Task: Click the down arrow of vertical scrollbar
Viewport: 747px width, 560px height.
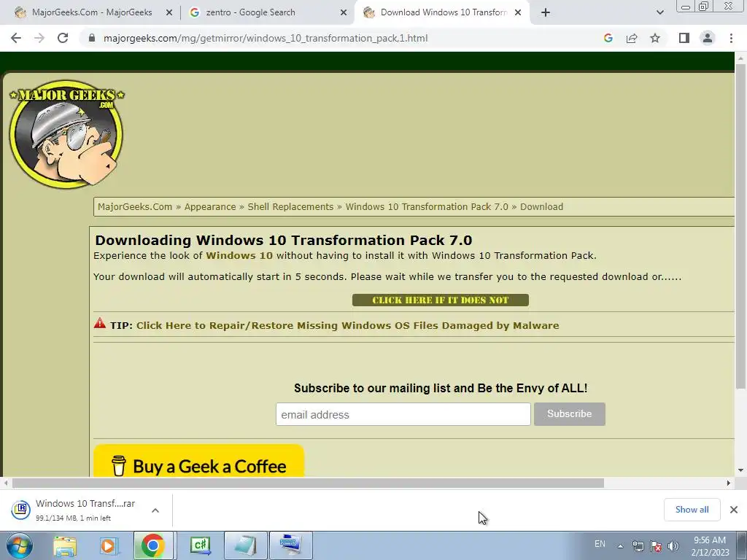Action: coord(740,470)
